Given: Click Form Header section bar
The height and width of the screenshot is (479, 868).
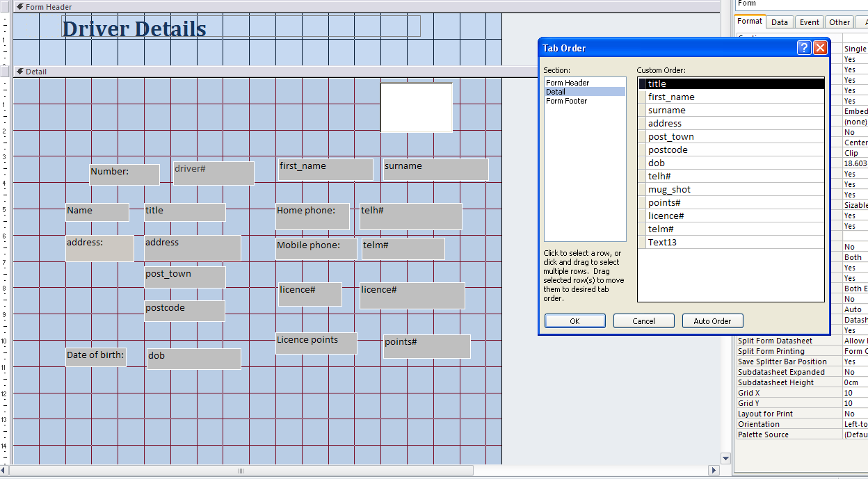Looking at the screenshot, I should pos(367,7).
